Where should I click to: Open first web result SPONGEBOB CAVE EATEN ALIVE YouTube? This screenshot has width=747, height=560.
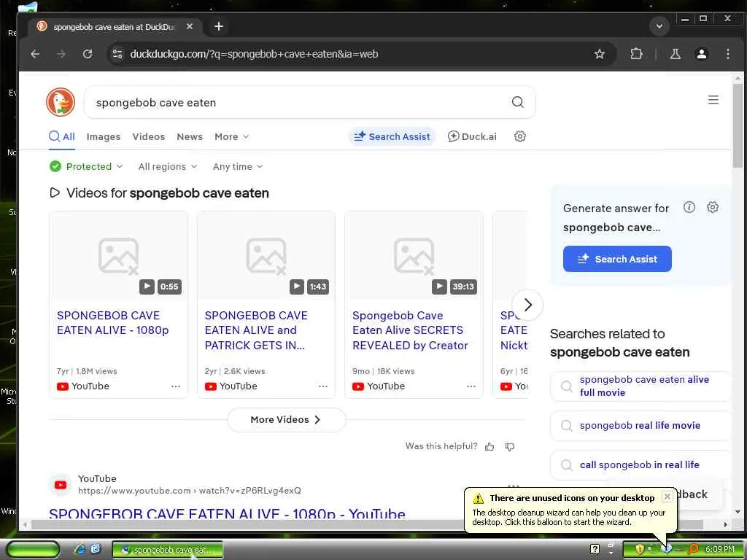(x=228, y=513)
